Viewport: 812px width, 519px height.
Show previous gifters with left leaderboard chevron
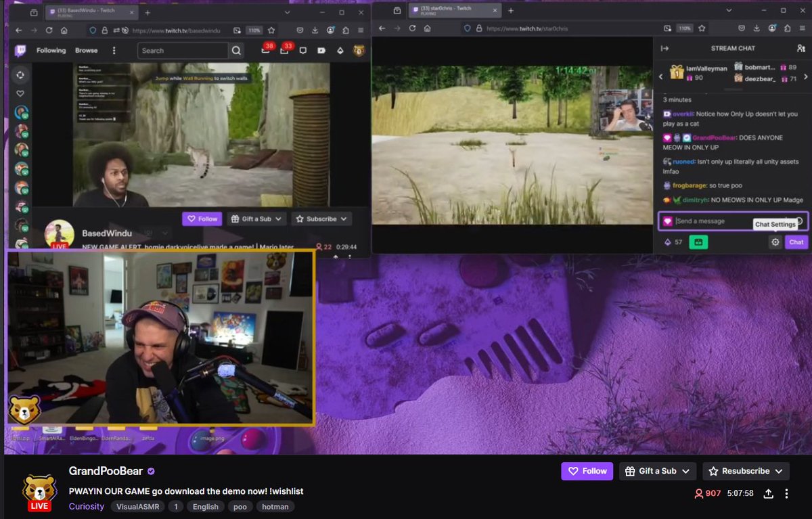pos(661,76)
